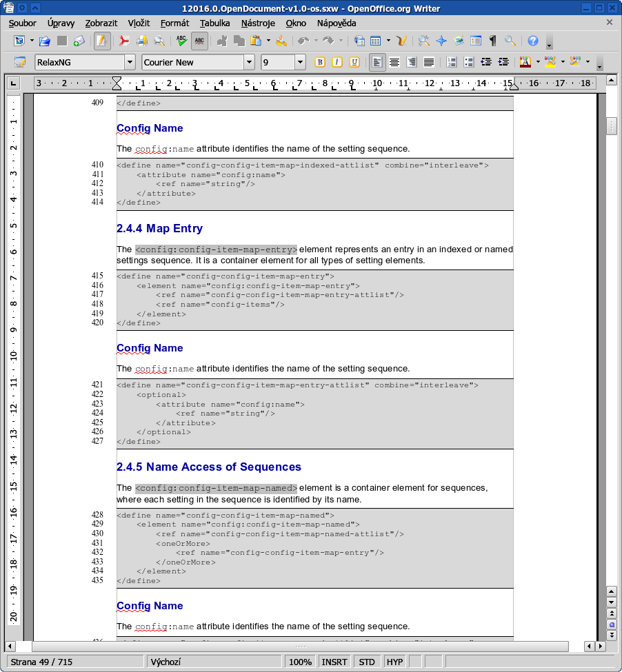Toggle AutoSpellcheck red underline button
Viewport: 622px width, 672px height.
[x=199, y=41]
